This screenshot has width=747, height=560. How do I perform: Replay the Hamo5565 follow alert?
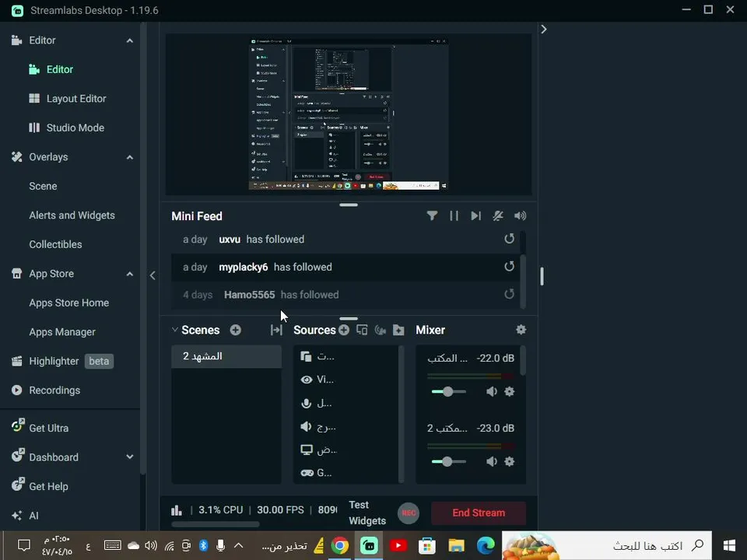tap(509, 294)
